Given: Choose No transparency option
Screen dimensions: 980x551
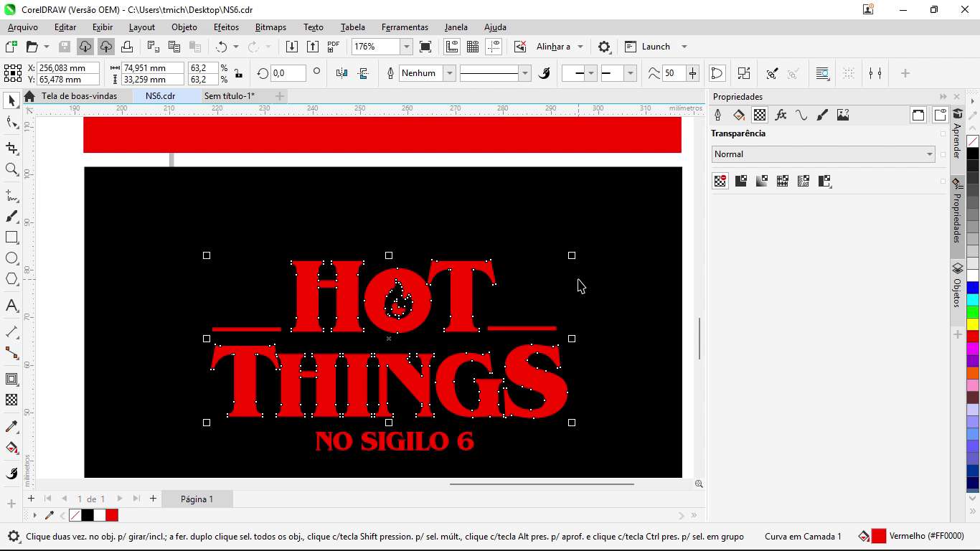Looking at the screenshot, I should click(720, 181).
